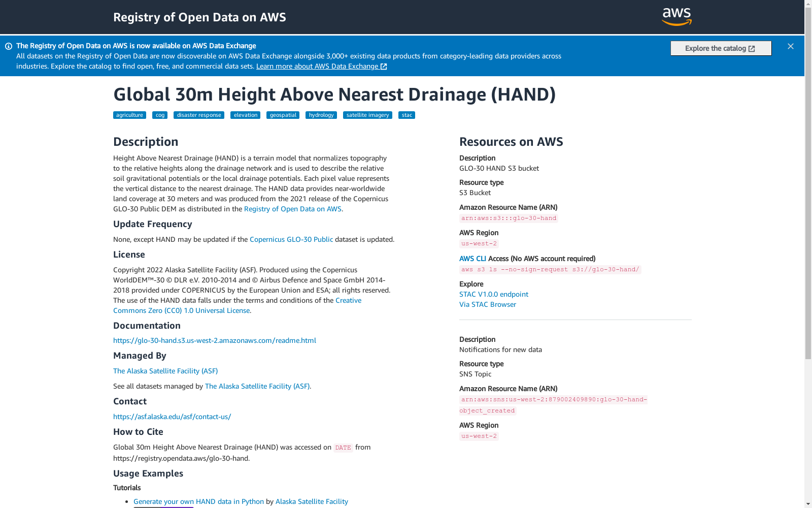Open the hydrology tag
812x508 pixels.
pyautogui.click(x=321, y=115)
